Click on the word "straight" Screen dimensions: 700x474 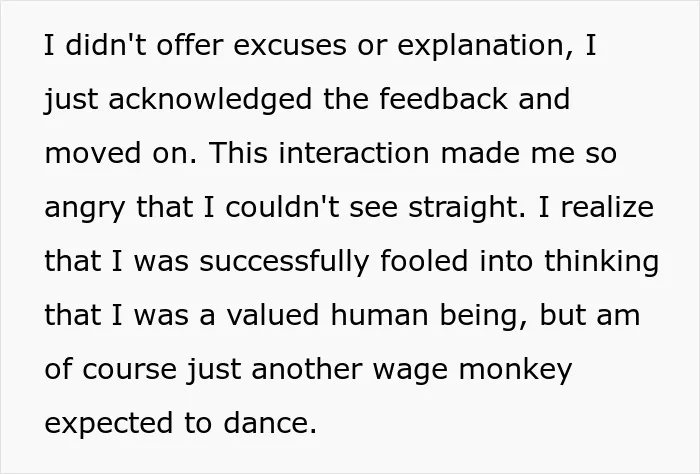tap(464, 209)
